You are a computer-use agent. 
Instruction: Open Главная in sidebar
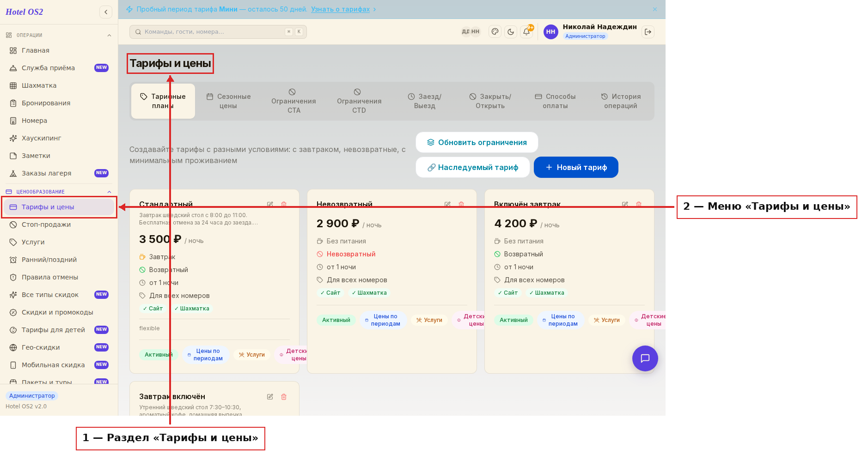click(x=59, y=50)
